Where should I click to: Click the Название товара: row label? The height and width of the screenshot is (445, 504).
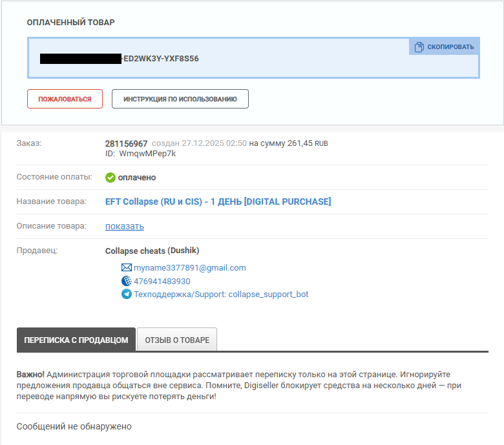coord(52,202)
